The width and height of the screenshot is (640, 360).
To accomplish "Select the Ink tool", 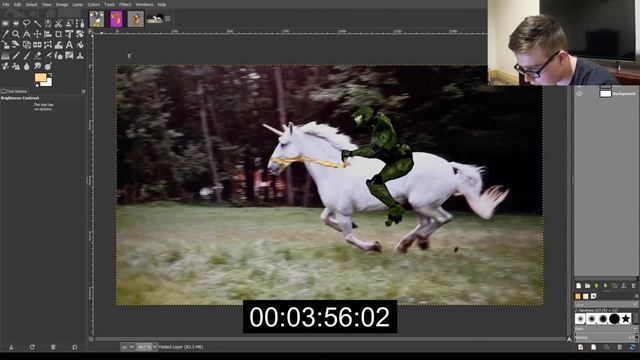I will 58,55.
